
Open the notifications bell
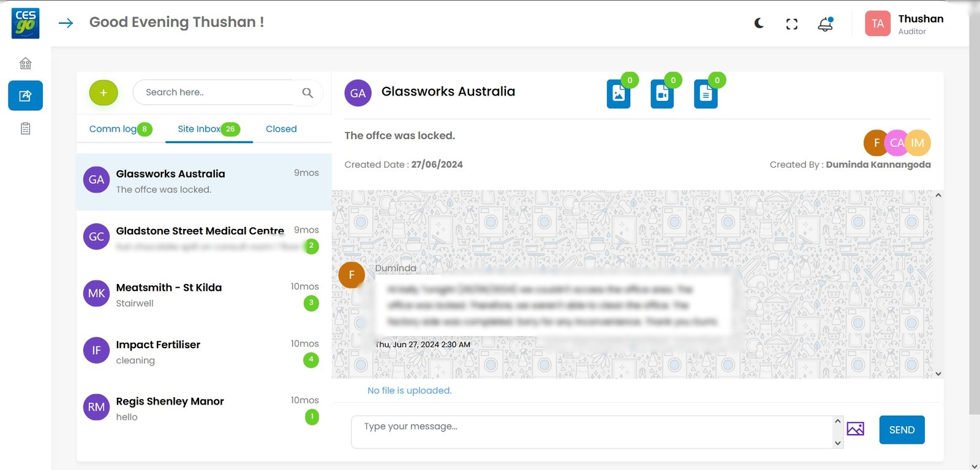[825, 24]
